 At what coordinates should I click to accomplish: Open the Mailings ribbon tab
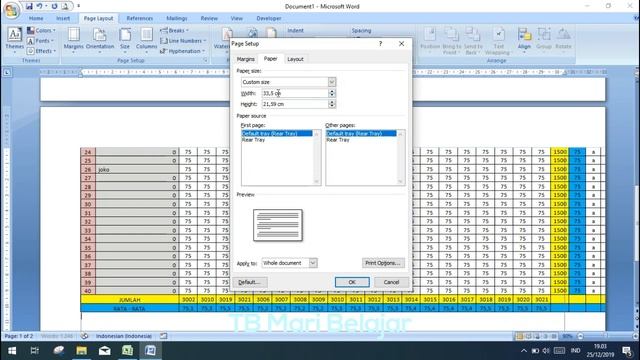(x=177, y=18)
